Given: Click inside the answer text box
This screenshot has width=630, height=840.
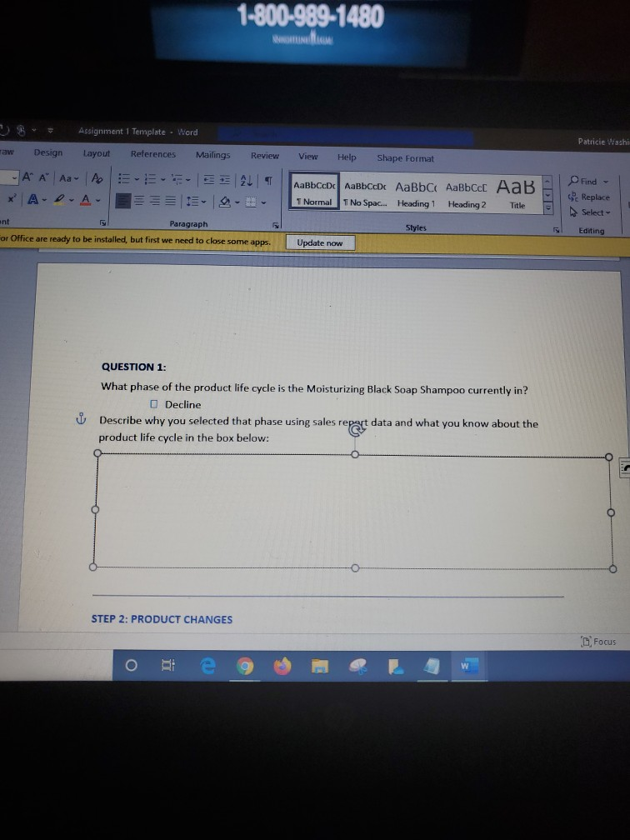Looking at the screenshot, I should 353,512.
